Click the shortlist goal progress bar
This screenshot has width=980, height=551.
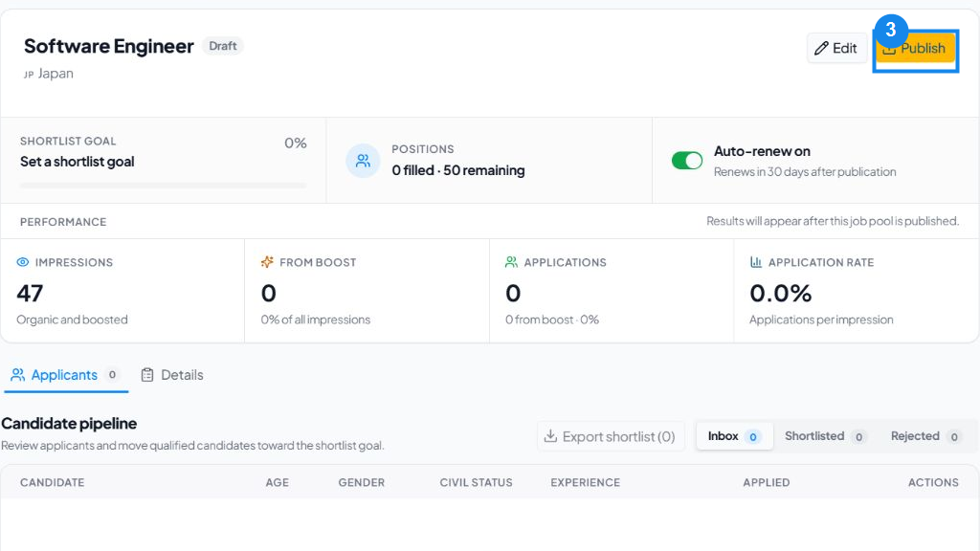(x=163, y=185)
